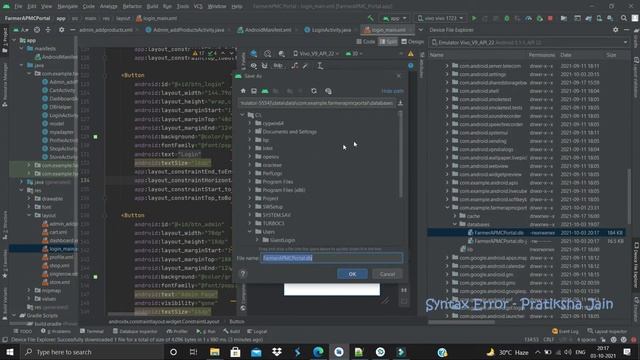Image resolution: width=640 pixels, height=360 pixels.
Task: Open Vivo_V9_API_22 preview device dropdown
Action: [316, 53]
